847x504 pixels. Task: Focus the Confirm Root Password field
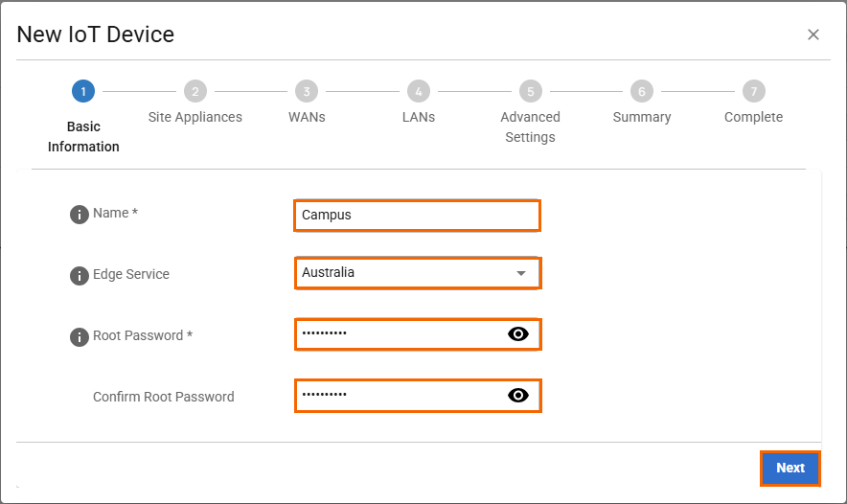[398, 396]
